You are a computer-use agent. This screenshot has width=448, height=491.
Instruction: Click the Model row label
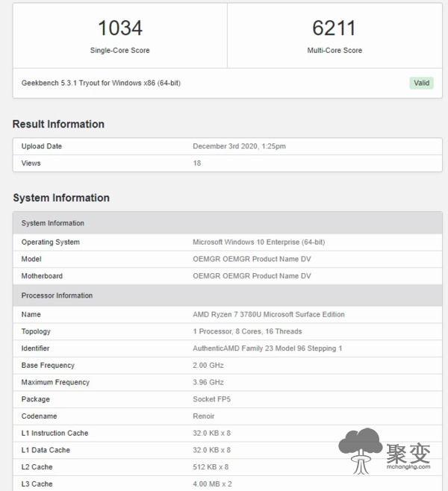coord(31,259)
